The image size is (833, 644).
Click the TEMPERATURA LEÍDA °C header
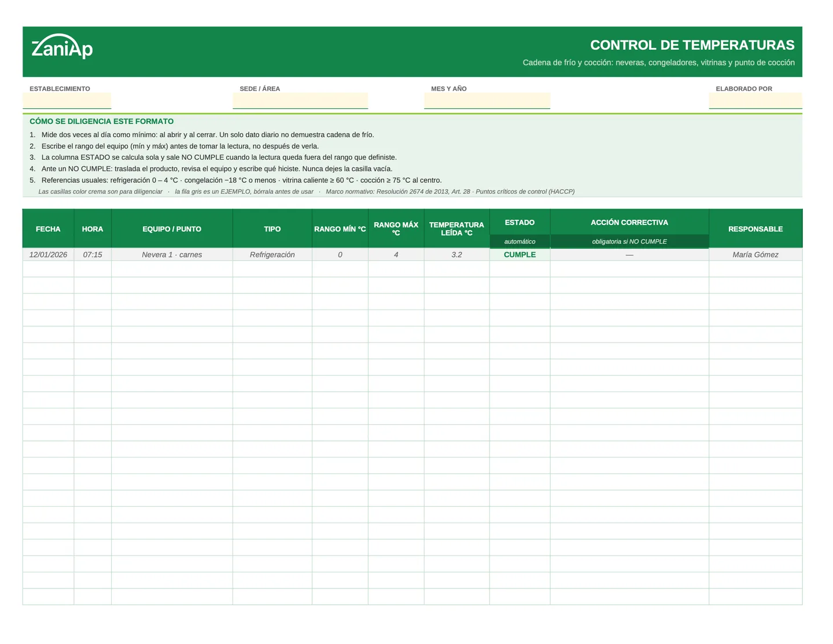point(456,229)
